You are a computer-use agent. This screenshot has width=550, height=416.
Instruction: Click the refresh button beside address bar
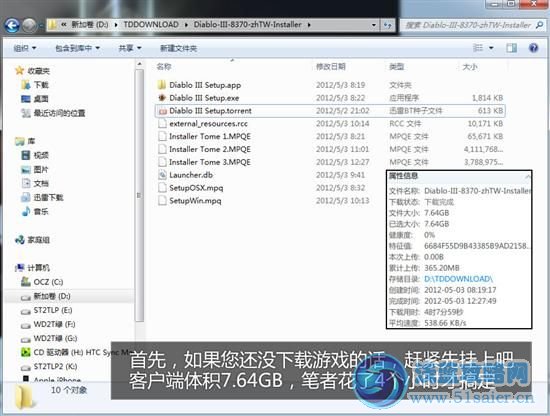pos(387,25)
